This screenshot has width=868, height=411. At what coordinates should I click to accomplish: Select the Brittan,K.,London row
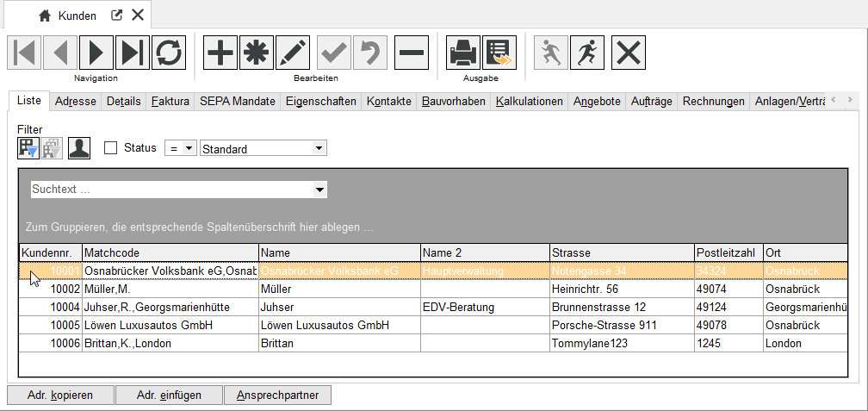tap(433, 343)
